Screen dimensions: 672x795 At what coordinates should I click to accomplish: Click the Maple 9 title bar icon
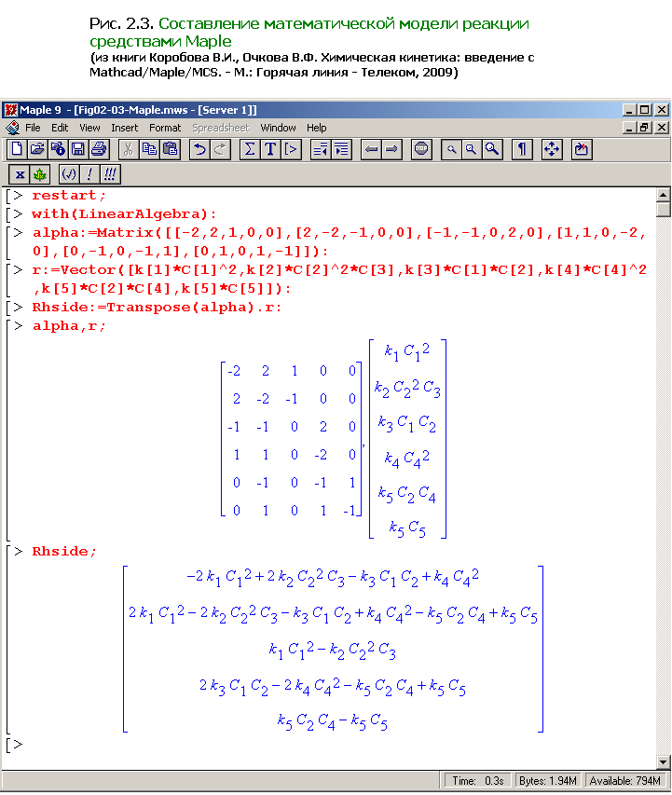(x=10, y=110)
